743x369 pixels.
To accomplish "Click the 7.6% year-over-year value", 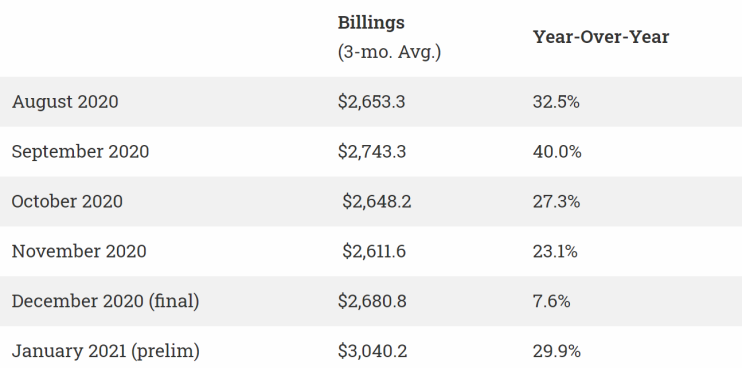I will [x=552, y=301].
